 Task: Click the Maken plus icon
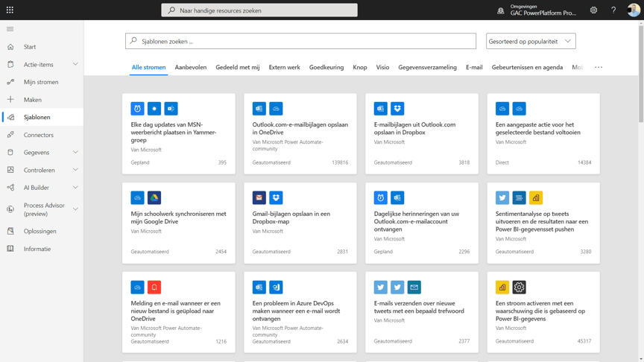coord(10,99)
